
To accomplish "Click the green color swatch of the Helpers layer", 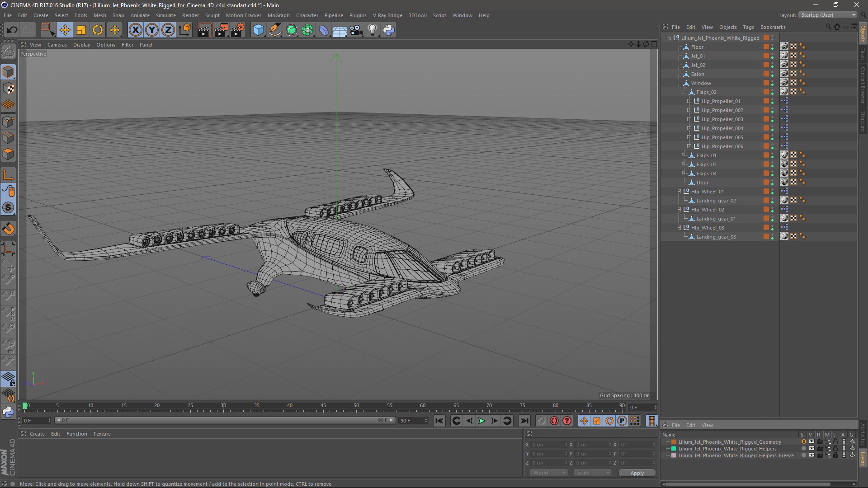I will point(674,449).
